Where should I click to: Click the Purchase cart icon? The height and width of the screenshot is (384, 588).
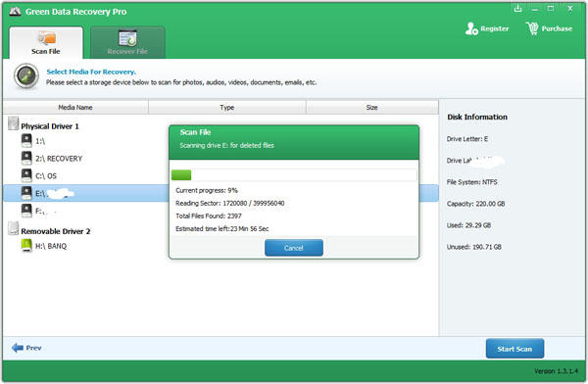pos(532,28)
